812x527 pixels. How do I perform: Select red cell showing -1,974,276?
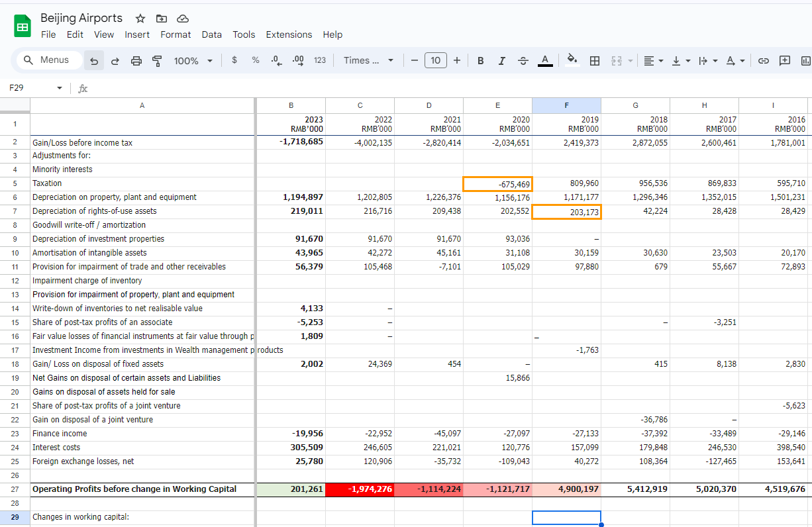(x=360, y=489)
